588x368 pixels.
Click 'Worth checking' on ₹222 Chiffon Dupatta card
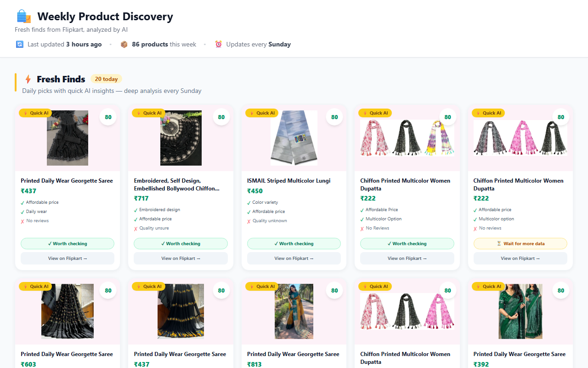407,243
